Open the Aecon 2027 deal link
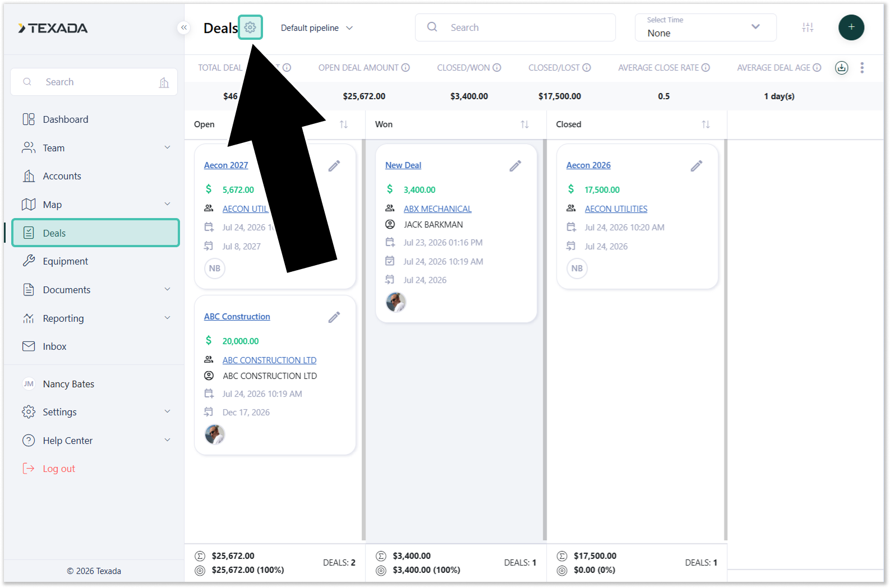This screenshot has width=890, height=588. pyautogui.click(x=226, y=165)
